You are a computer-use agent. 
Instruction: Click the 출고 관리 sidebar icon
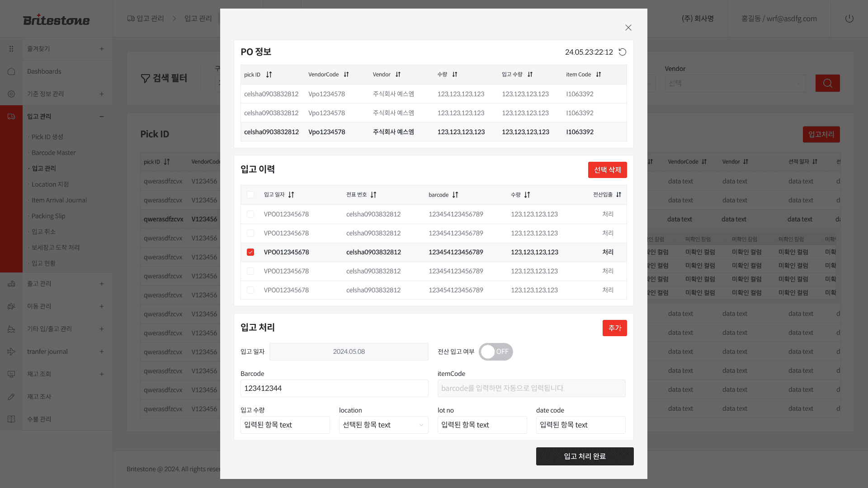[x=11, y=284]
